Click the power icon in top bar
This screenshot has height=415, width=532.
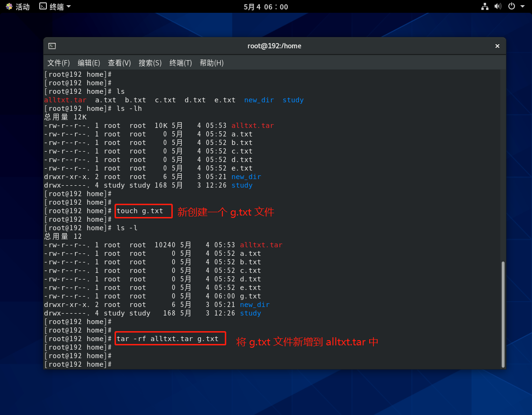coord(511,7)
